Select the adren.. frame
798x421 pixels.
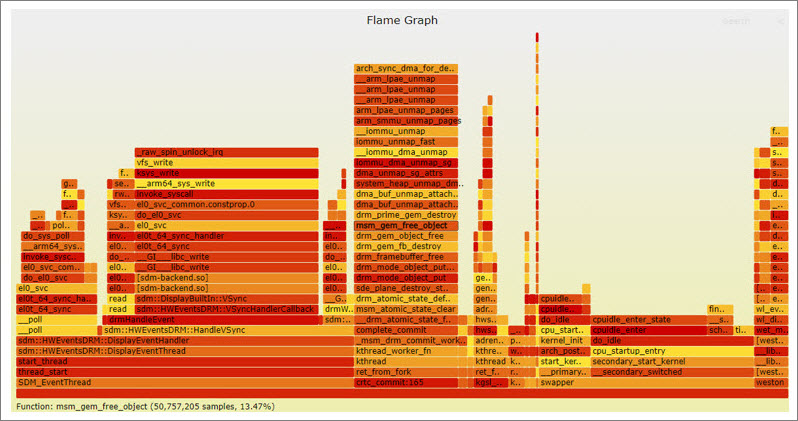pos(491,341)
